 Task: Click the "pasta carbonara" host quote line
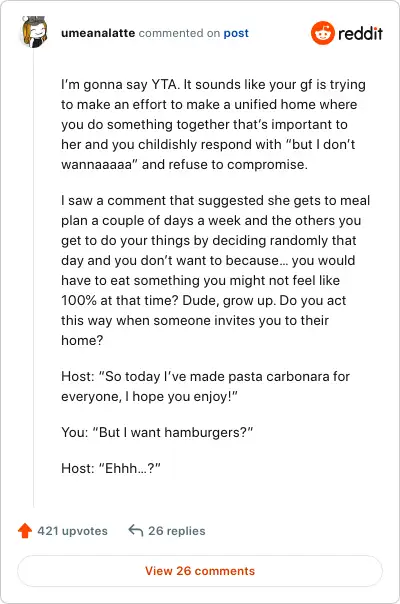(205, 386)
